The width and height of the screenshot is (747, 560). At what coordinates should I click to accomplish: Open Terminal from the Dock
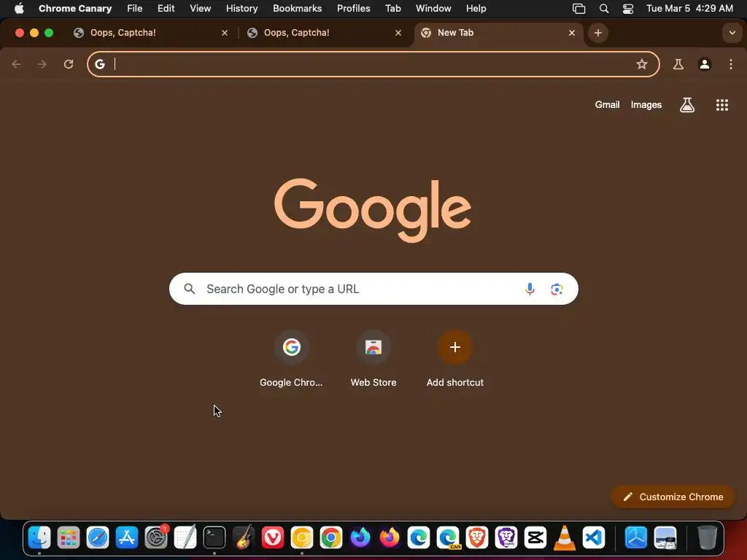click(214, 537)
